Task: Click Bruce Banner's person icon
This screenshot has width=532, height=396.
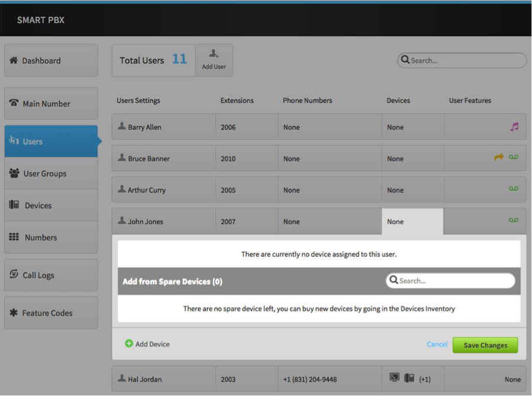Action: tap(122, 157)
